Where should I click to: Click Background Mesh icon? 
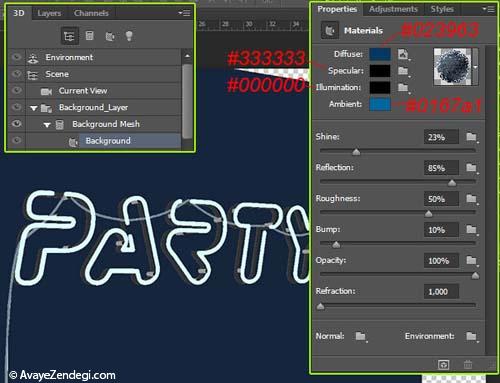pos(59,124)
